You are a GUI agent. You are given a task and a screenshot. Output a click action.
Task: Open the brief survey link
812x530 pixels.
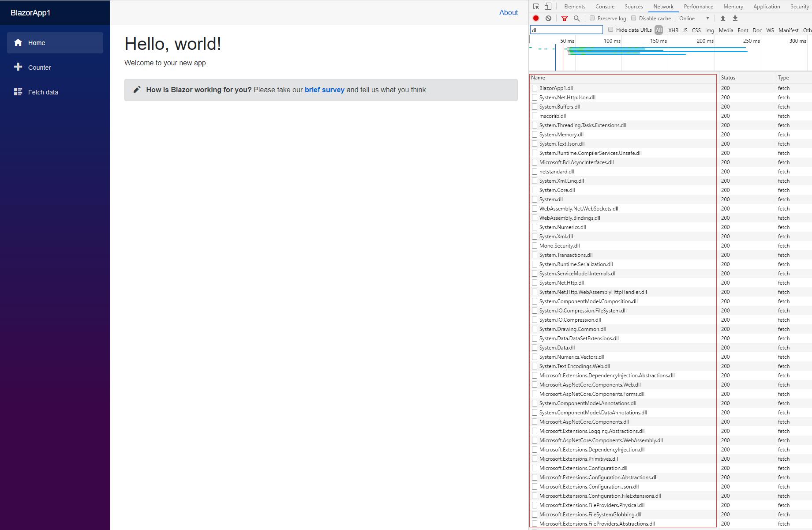tap(324, 90)
